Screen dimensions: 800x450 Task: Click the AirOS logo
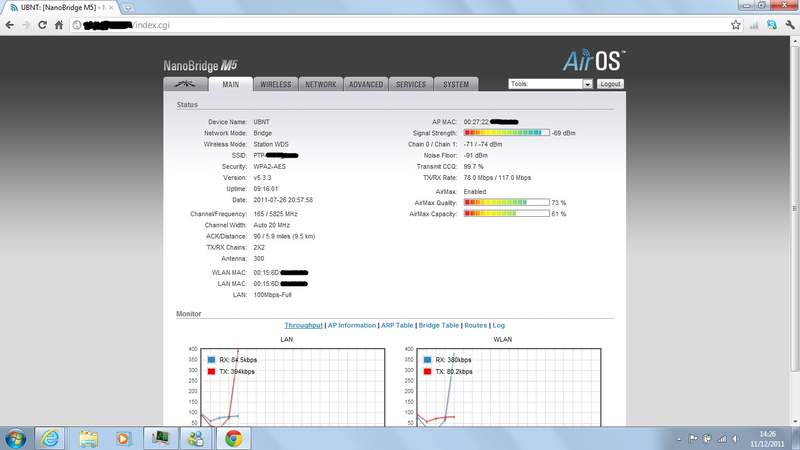tap(593, 61)
